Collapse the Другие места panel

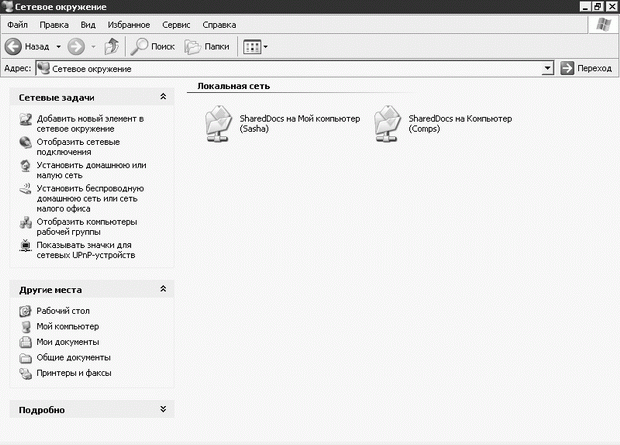click(163, 289)
